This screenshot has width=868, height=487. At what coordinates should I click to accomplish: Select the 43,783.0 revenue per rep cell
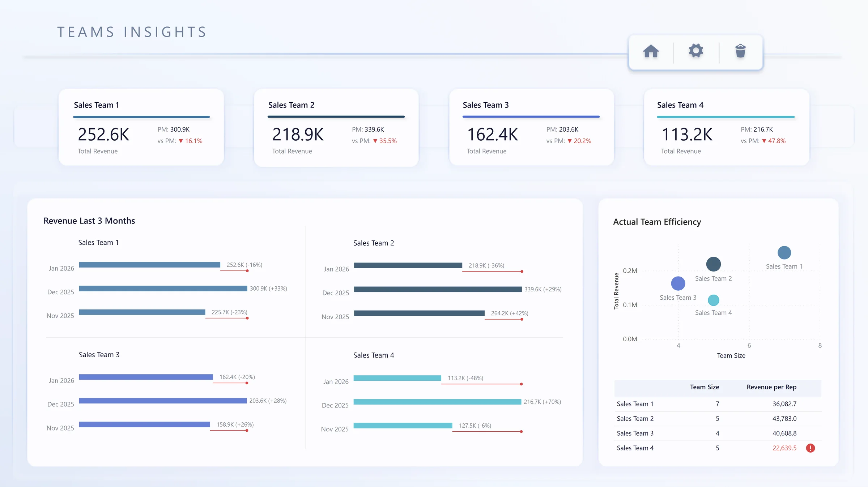click(x=784, y=418)
